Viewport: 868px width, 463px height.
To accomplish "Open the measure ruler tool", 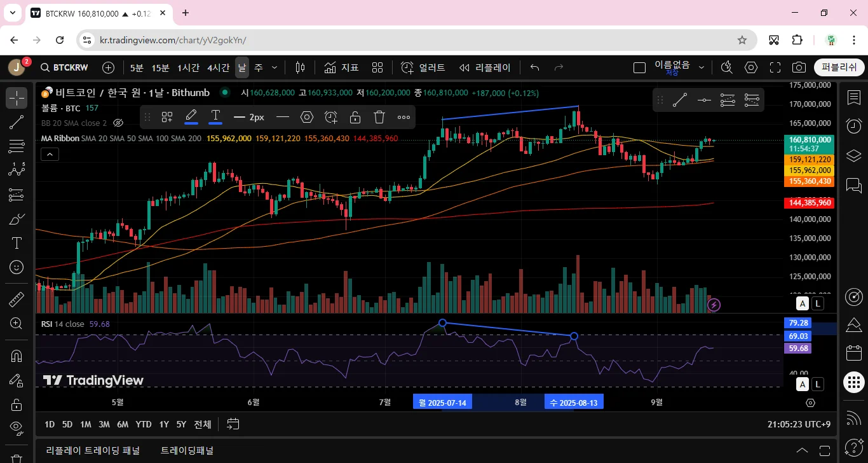I will pyautogui.click(x=17, y=299).
